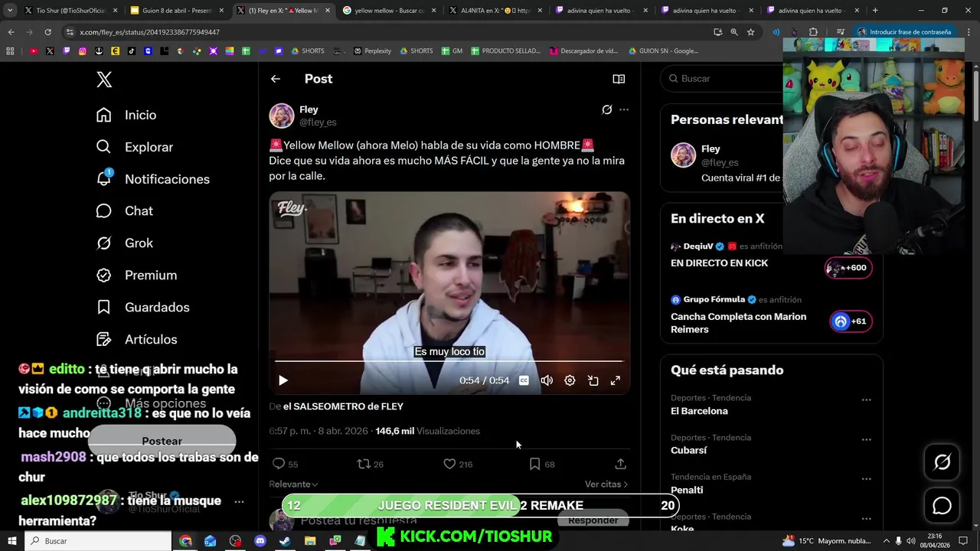Open Premium in the sidebar

(136, 275)
